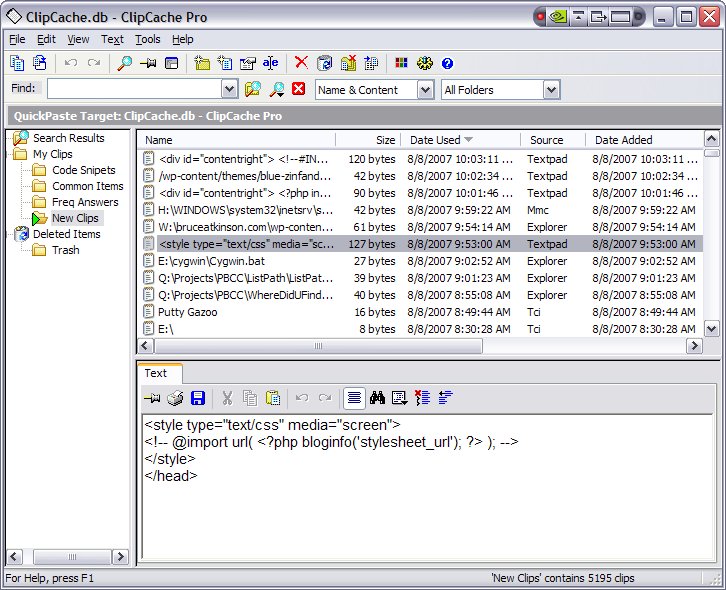The width and height of the screenshot is (726, 590).
Task: Click the red record button in title bar
Action: pos(540,17)
